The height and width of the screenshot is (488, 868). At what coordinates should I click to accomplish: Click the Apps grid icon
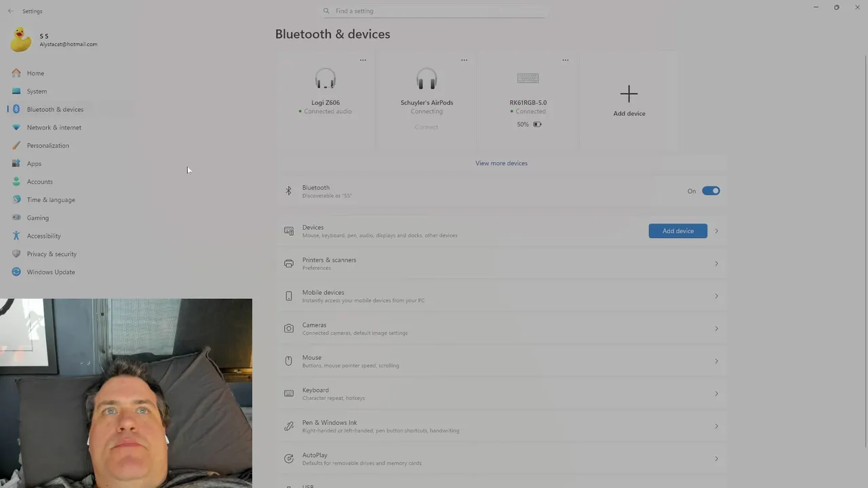(16, 163)
